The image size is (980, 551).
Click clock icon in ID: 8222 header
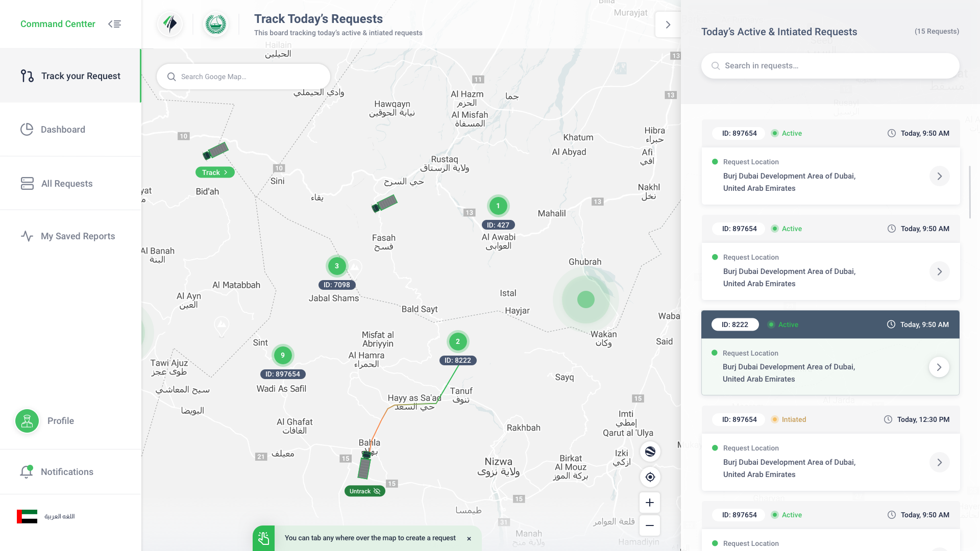tap(891, 324)
